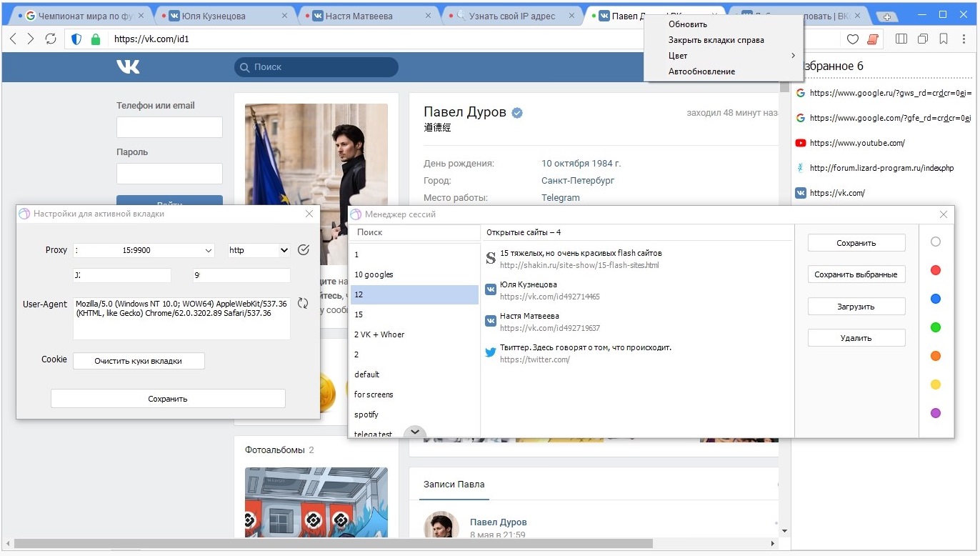Choose Закрыть вкладки справа from context menu
Image resolution: width=980 pixels, height=556 pixels.
coord(716,40)
